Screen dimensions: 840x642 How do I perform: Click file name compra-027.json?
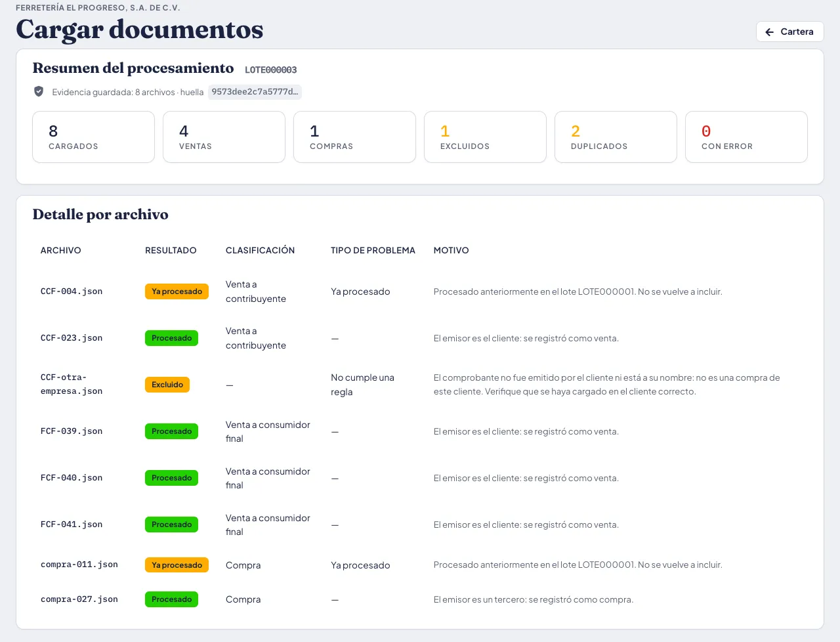tap(79, 599)
